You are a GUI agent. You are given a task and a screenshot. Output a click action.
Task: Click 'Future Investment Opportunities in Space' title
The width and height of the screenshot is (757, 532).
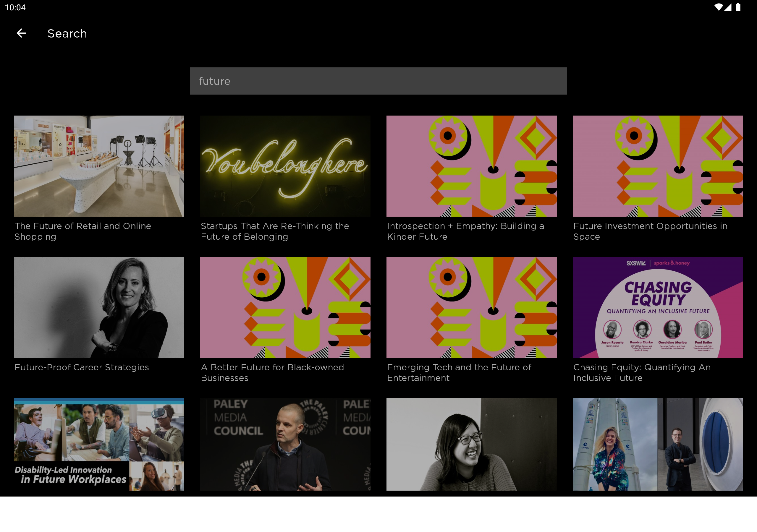coord(650,231)
